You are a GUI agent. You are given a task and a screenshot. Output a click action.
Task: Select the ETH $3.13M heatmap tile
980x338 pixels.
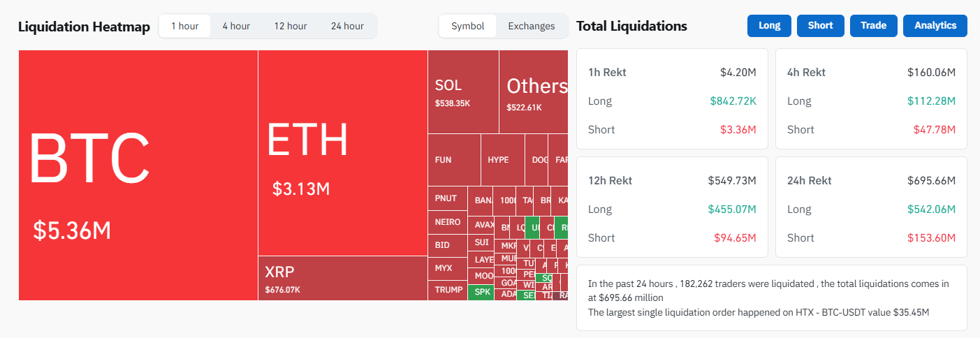[342, 152]
